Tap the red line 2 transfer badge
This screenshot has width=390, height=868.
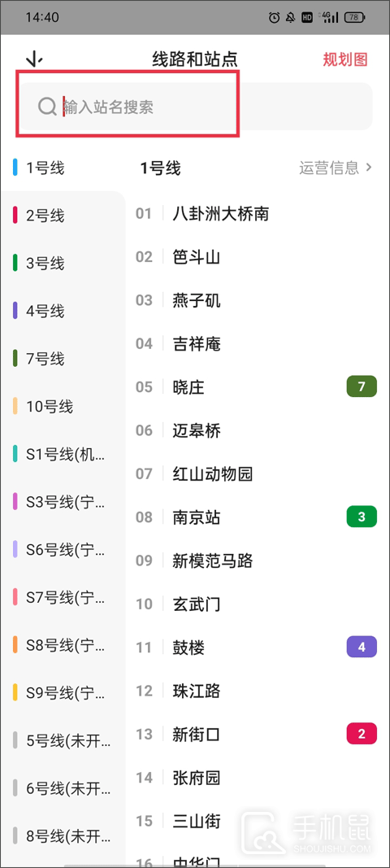[362, 734]
